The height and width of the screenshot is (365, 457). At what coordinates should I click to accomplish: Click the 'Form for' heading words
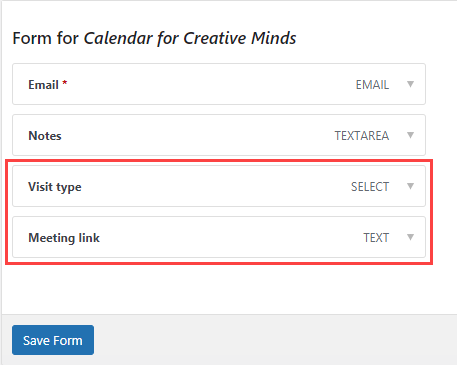[46, 38]
